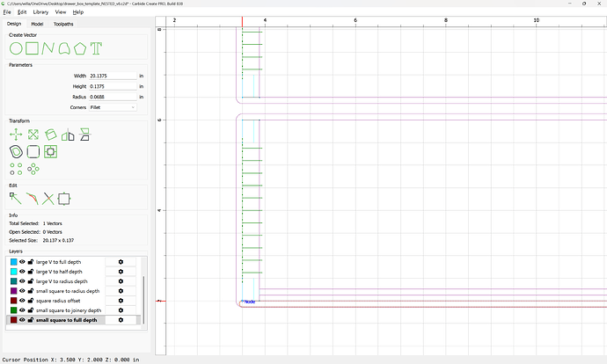Viewport: 607px width, 364px height.
Task: Open the View menu
Action: pyautogui.click(x=60, y=12)
